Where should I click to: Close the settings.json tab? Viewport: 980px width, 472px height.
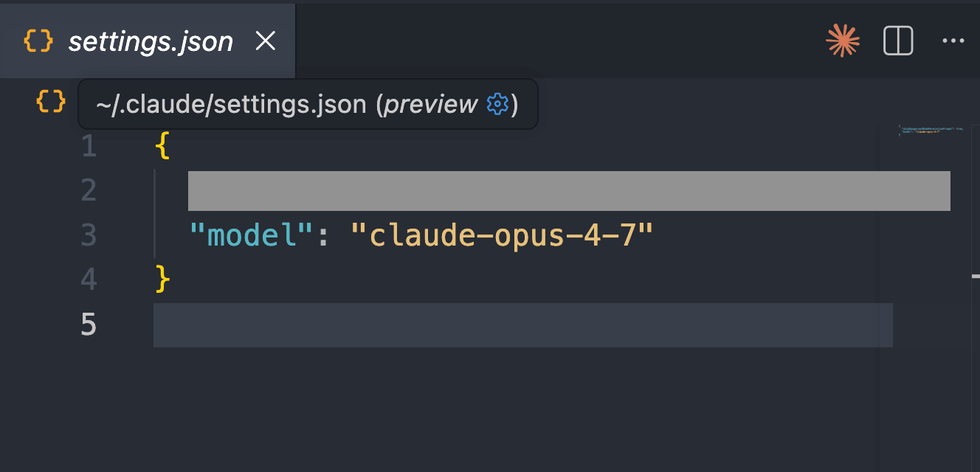point(265,41)
